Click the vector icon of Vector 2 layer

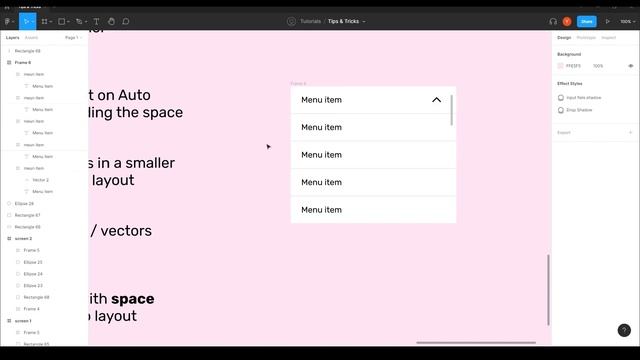click(x=27, y=180)
